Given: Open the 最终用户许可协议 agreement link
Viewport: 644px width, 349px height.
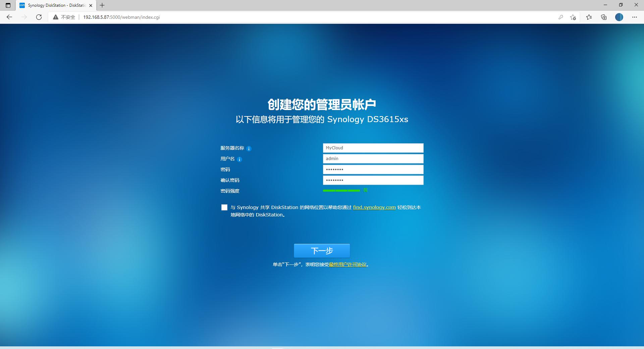Looking at the screenshot, I should (348, 264).
